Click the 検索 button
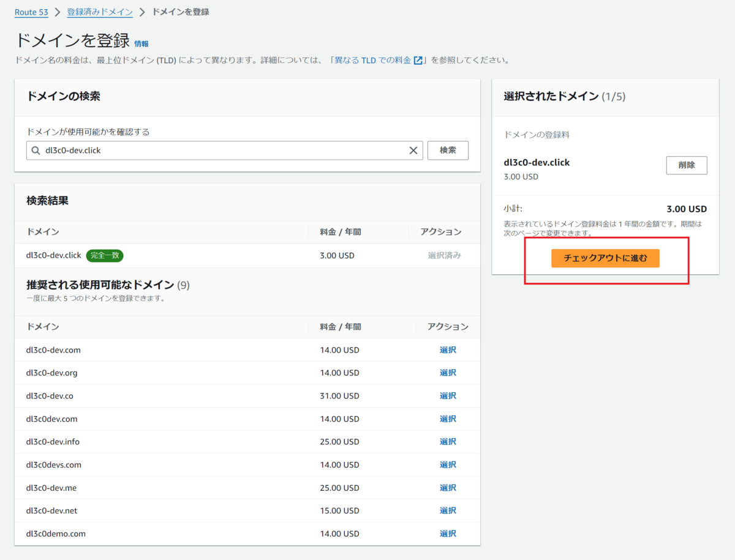 tap(448, 151)
